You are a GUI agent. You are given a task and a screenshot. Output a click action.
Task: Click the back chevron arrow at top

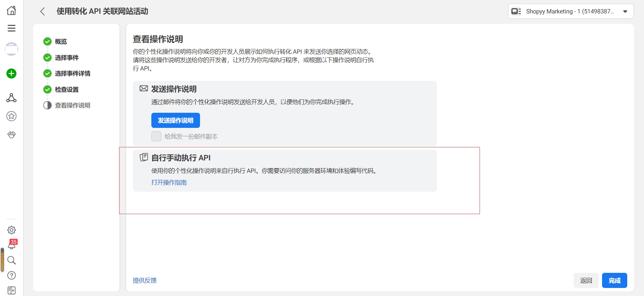[43, 11]
